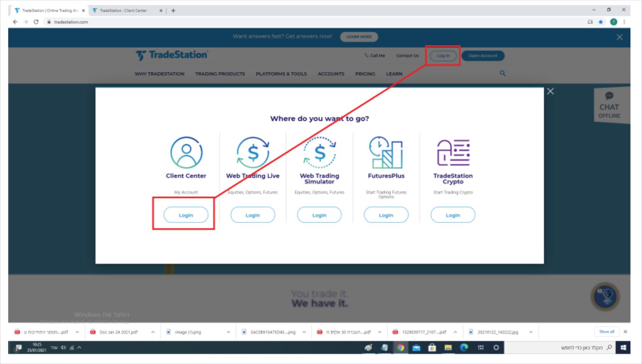Image resolution: width=642 pixels, height=364 pixels.
Task: Open the Chat Offline widget
Action: [x=609, y=105]
